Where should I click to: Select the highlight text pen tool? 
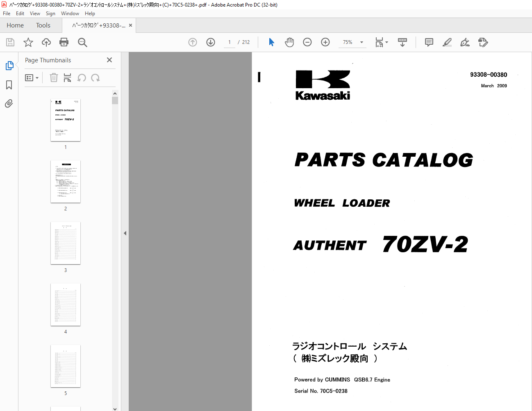pos(447,42)
